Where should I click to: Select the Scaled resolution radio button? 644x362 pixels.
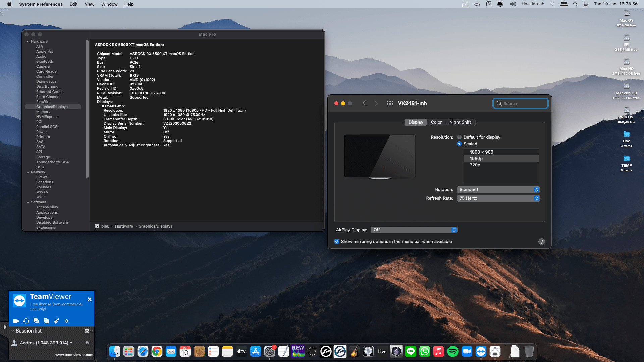(x=459, y=144)
